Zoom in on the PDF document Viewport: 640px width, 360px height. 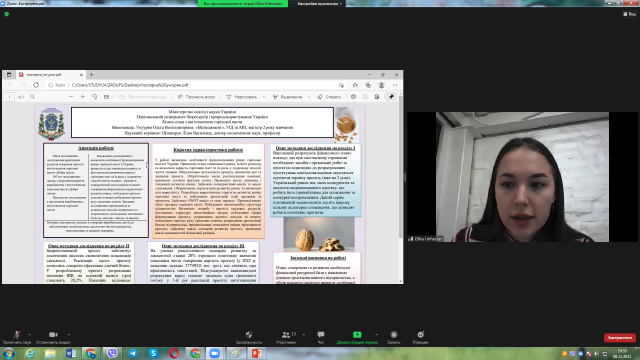(82, 97)
